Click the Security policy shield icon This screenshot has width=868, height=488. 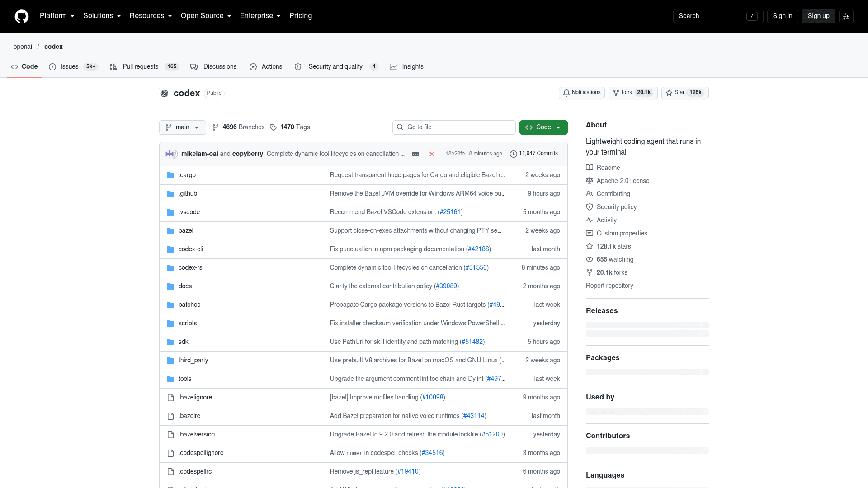[x=590, y=207]
